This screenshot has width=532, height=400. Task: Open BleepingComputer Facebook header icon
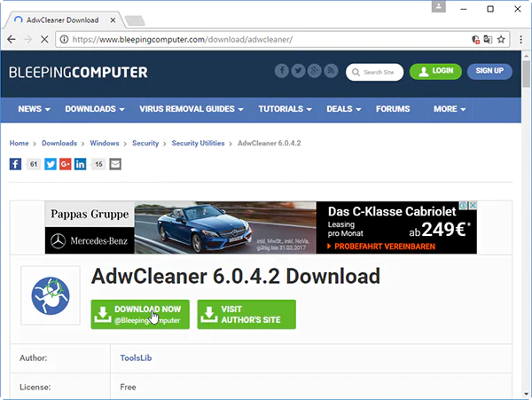point(282,71)
